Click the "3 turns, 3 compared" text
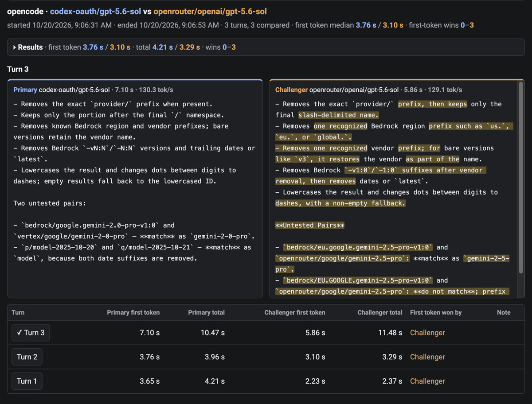Screen dimensions: 532x404 point(257,25)
